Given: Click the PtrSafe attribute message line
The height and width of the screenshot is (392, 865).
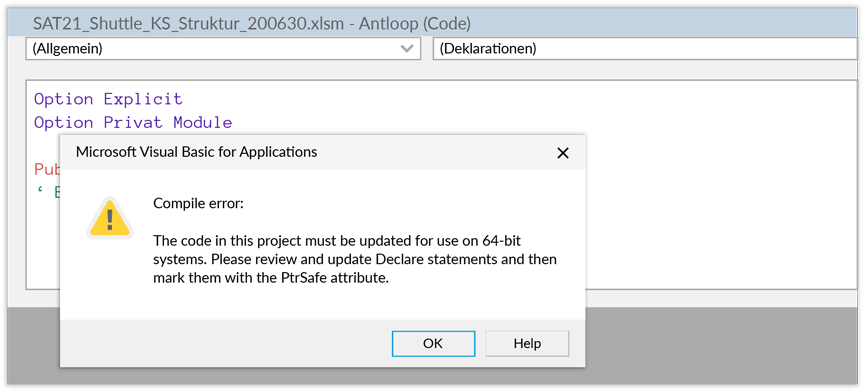Looking at the screenshot, I should (271, 278).
